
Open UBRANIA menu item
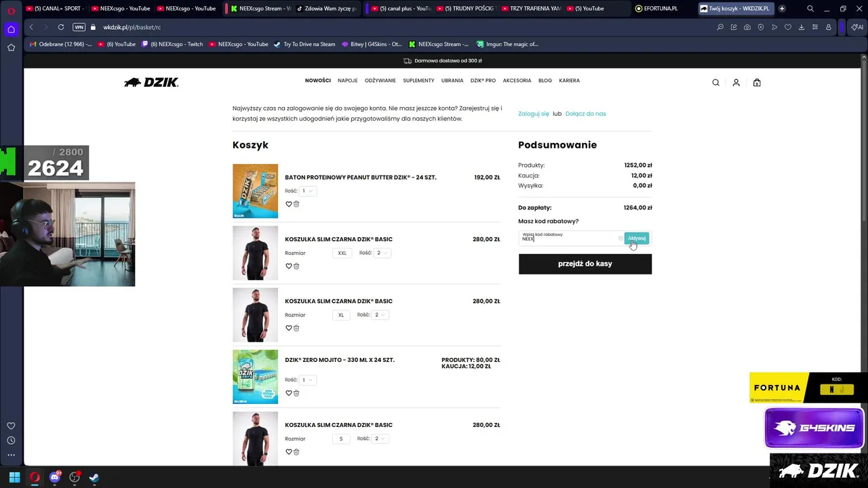coord(452,81)
